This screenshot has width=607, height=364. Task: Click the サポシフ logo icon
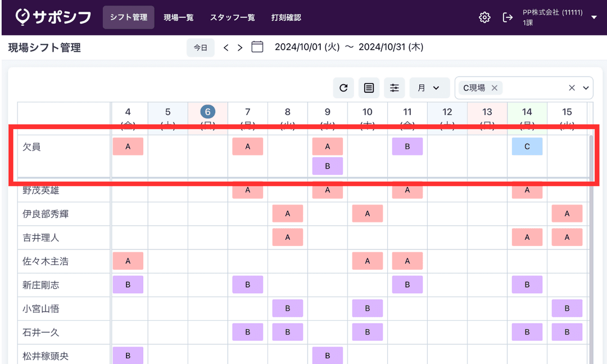22,17
